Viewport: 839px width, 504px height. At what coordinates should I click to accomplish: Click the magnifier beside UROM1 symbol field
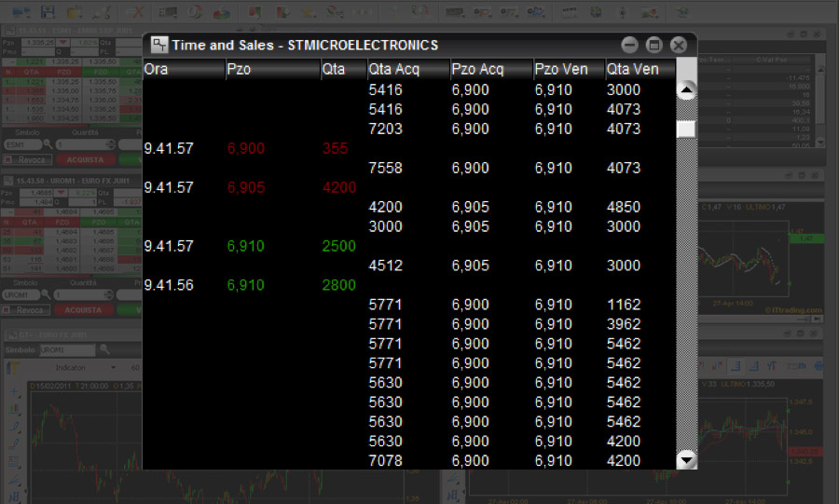46,294
